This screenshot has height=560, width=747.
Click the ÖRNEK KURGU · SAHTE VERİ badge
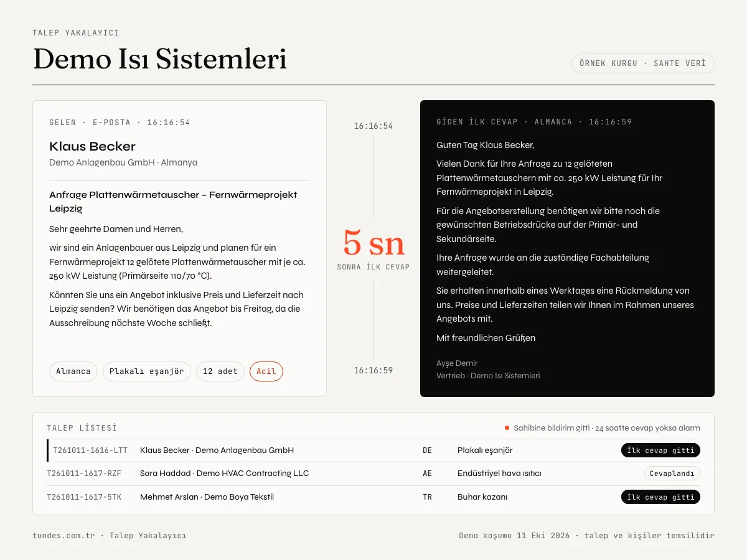(x=642, y=63)
